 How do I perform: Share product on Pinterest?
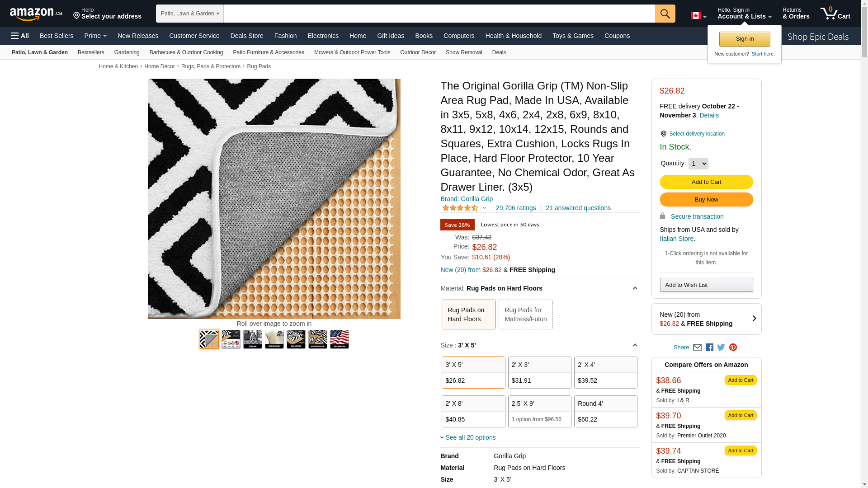733,347
